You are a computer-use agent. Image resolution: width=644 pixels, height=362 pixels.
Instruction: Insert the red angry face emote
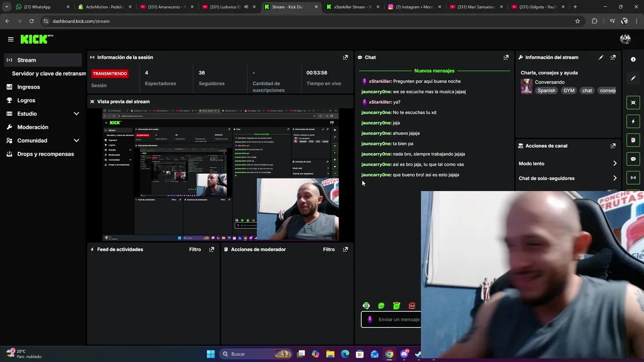click(412, 306)
